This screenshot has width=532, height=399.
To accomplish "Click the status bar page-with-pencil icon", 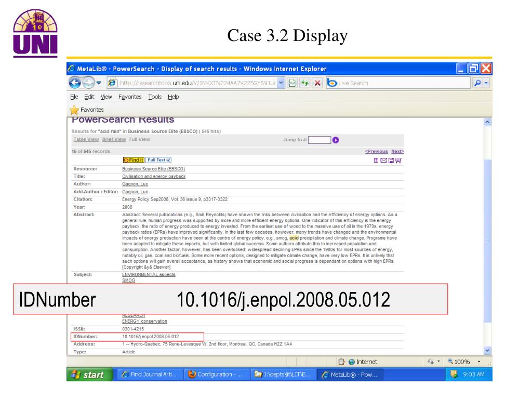I will point(341,362).
